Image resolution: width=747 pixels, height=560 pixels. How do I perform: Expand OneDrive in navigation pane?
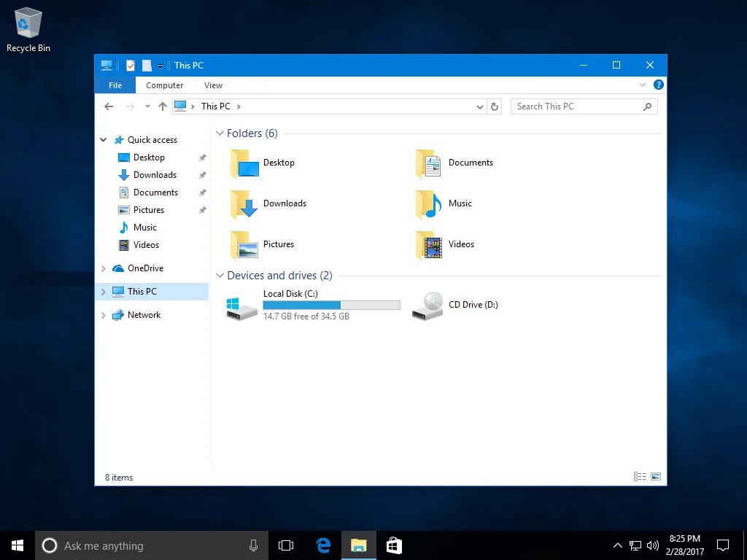(104, 268)
